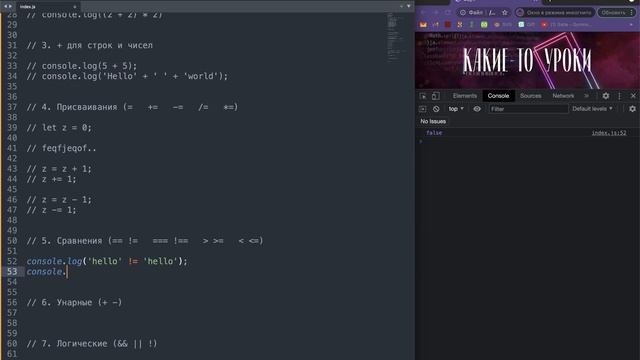
Task: Select the Console tab
Action: pyautogui.click(x=498, y=96)
